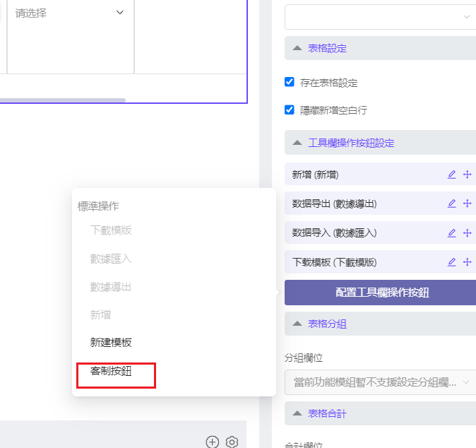This screenshot has height=448, width=476.
Task: Uncheck 存在表格設定 checkbox
Action: tap(290, 82)
